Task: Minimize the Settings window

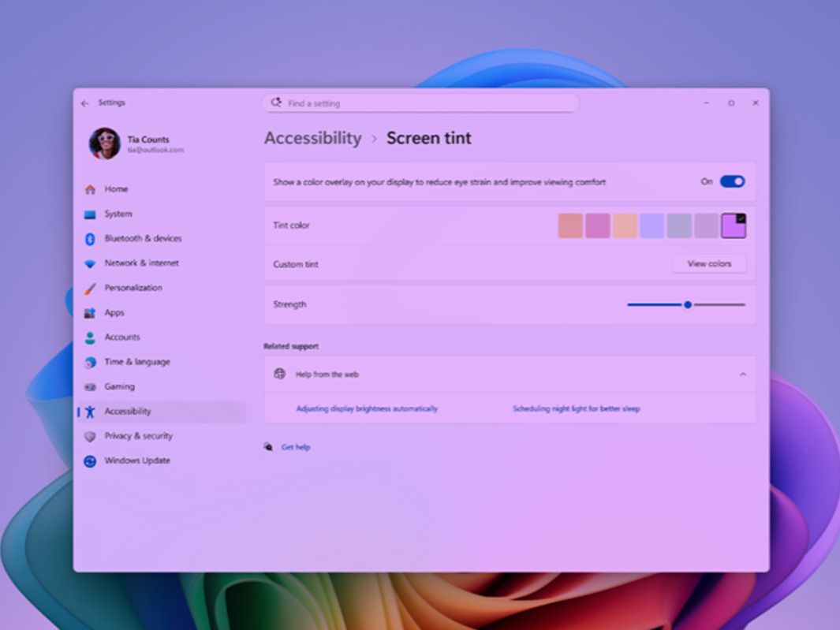Action: [x=707, y=103]
